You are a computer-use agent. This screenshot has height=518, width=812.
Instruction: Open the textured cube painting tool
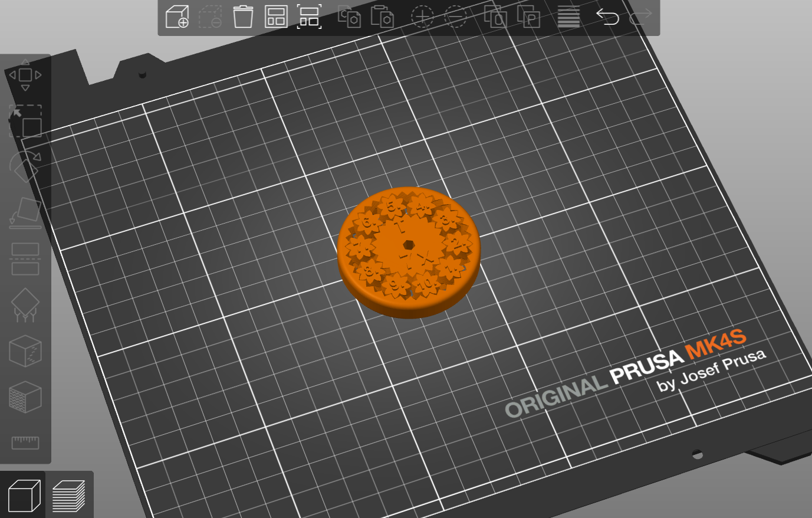click(x=25, y=397)
